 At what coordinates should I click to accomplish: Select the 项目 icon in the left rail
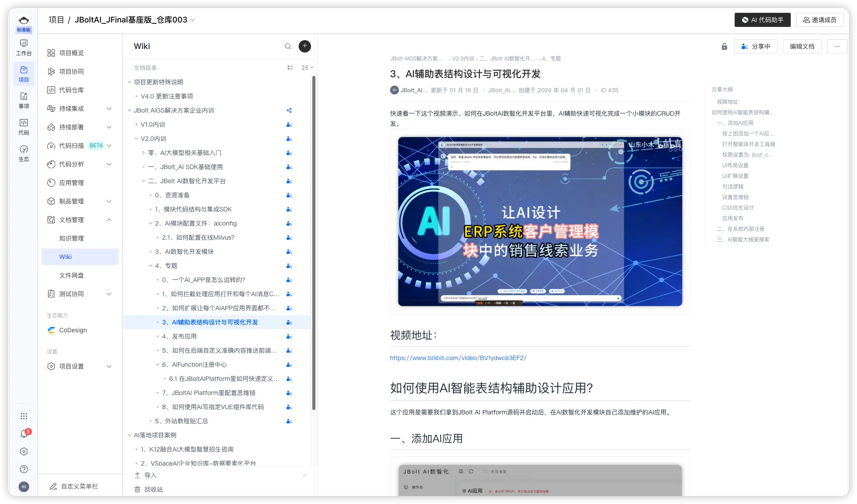[x=24, y=74]
